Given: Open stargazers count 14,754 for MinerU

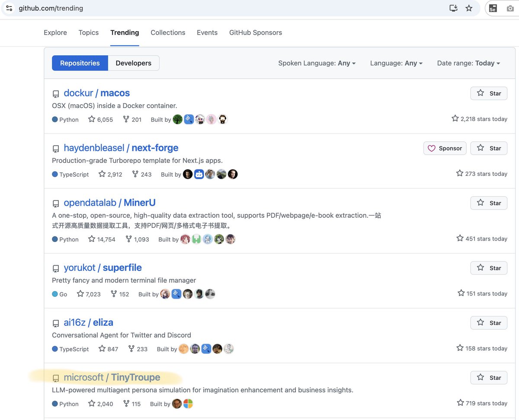Looking at the screenshot, I should (102, 239).
